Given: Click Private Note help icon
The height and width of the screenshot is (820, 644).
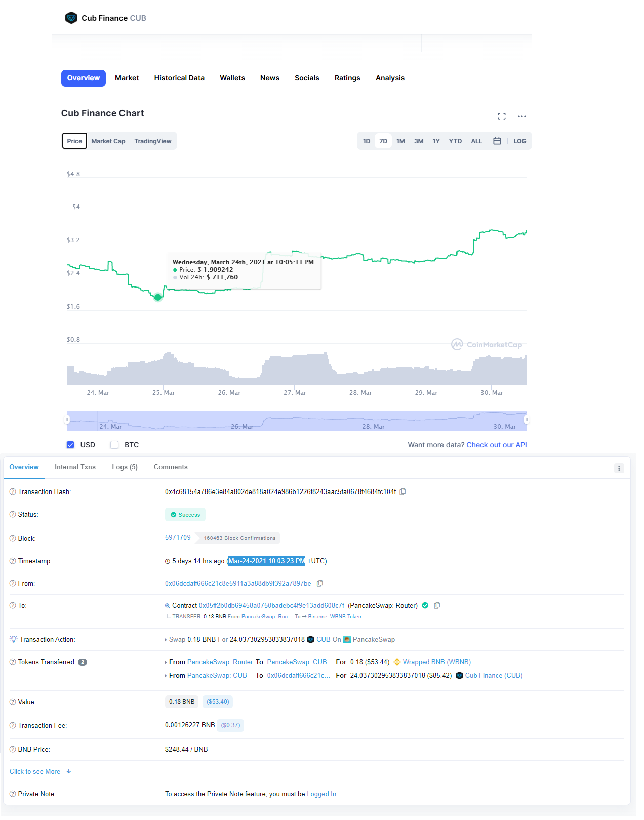Looking at the screenshot, I should [x=13, y=794].
